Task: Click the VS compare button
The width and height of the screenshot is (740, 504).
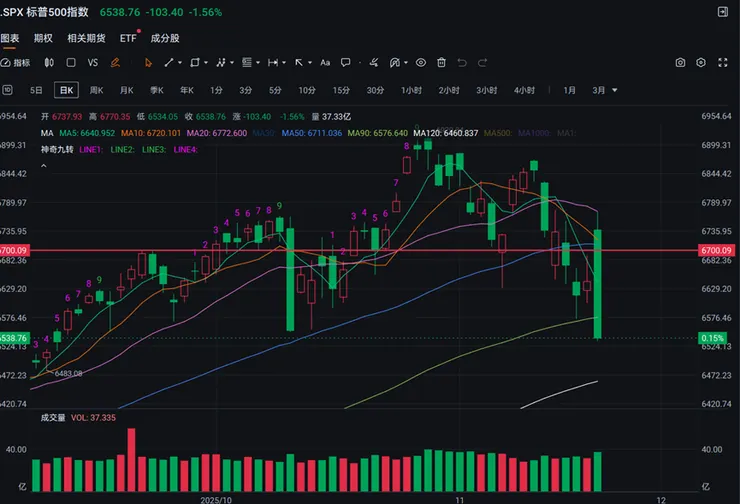Action: (93, 62)
